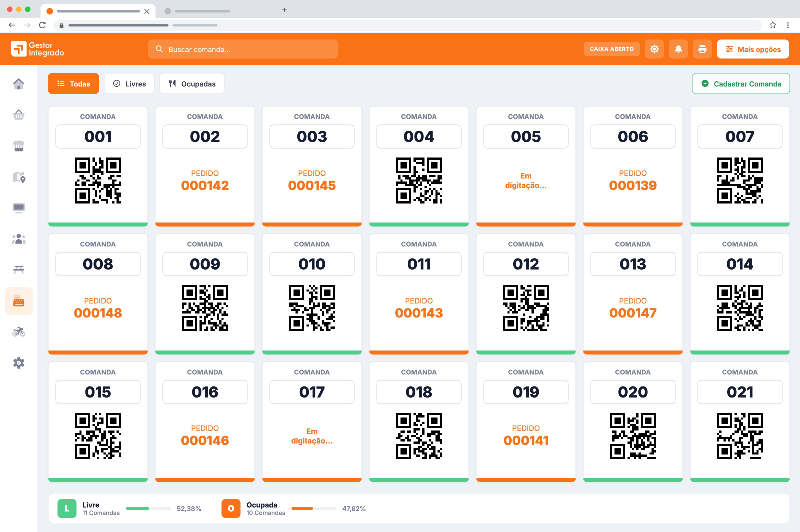800x532 pixels.
Task: Open comanda 002 with pedido 000142
Action: pyautogui.click(x=205, y=166)
